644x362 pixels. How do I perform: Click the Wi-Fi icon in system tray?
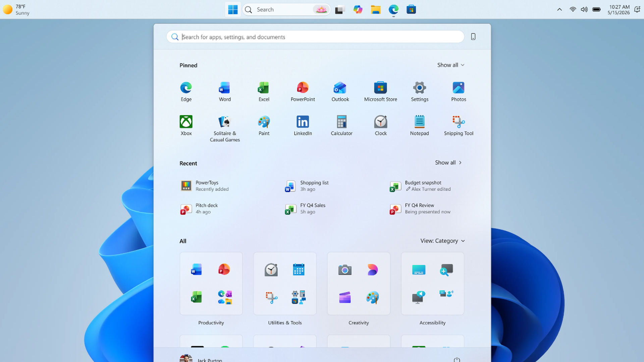click(x=573, y=9)
